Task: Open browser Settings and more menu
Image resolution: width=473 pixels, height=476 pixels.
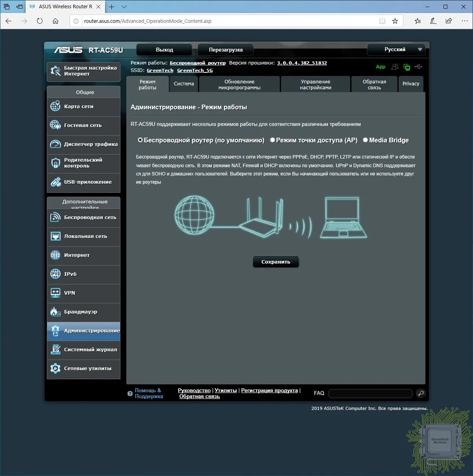Action: [464, 21]
